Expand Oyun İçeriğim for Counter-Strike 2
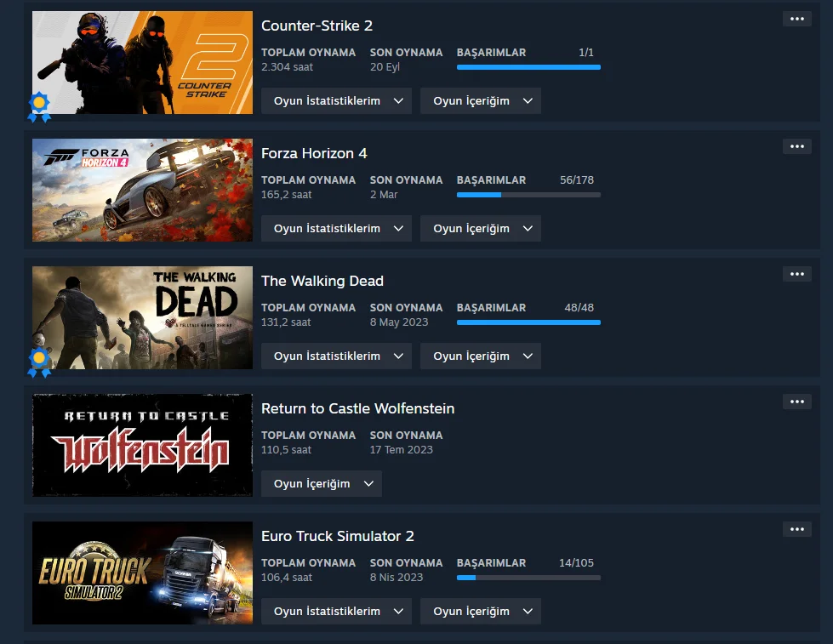Screen dimensions: 833x644 (480, 101)
